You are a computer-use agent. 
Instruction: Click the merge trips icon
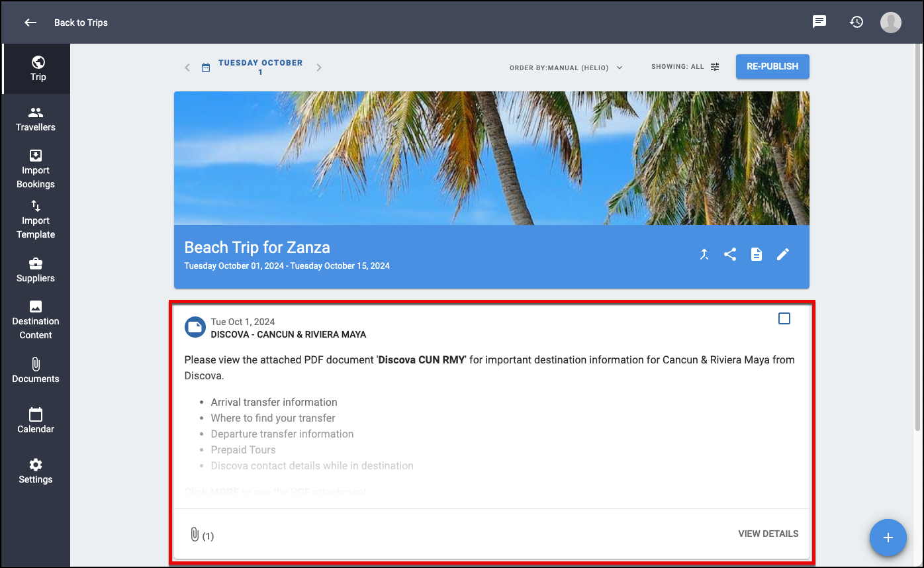pos(704,254)
